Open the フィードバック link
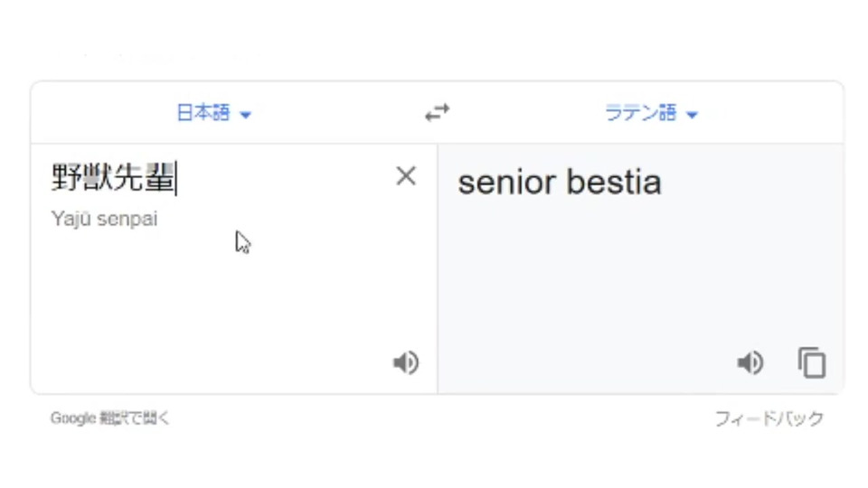Viewport: 868px width, 488px height. [769, 418]
